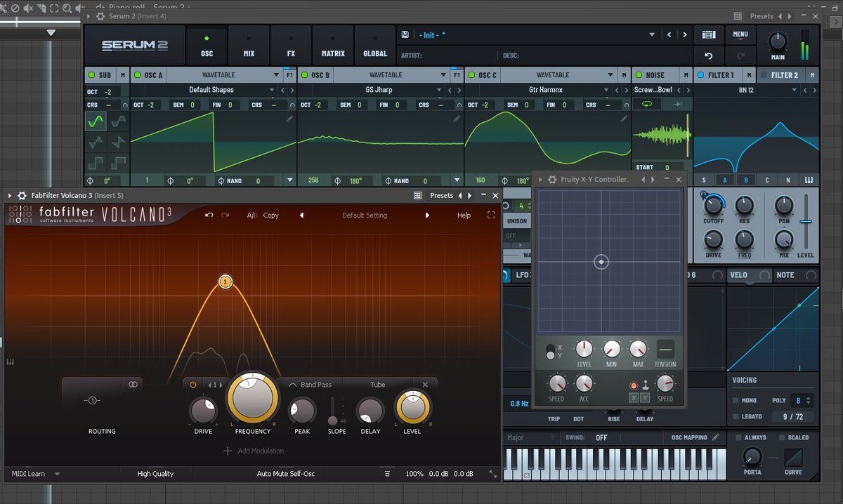Switch to the MIX tab in Serum
Image resolution: width=843 pixels, height=504 pixels.
(x=249, y=46)
